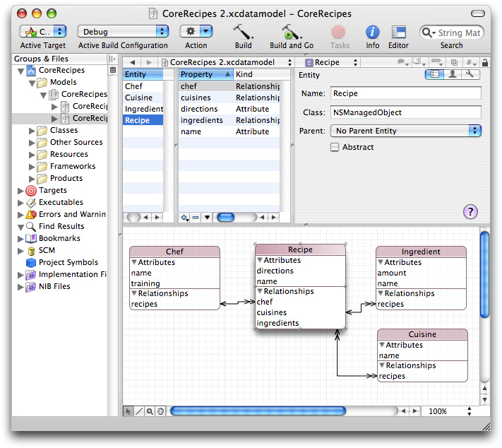Select the ingredients property row

(229, 120)
